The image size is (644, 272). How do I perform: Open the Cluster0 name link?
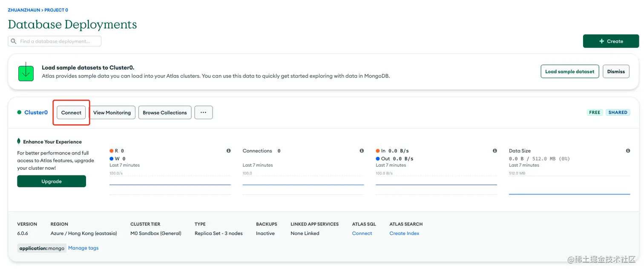tap(36, 112)
